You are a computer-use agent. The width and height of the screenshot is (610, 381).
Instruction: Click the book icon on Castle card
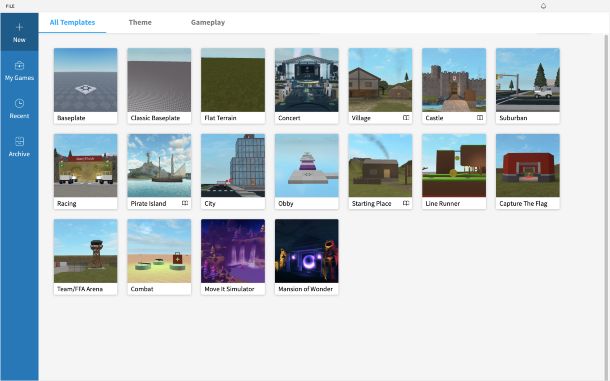[480, 118]
